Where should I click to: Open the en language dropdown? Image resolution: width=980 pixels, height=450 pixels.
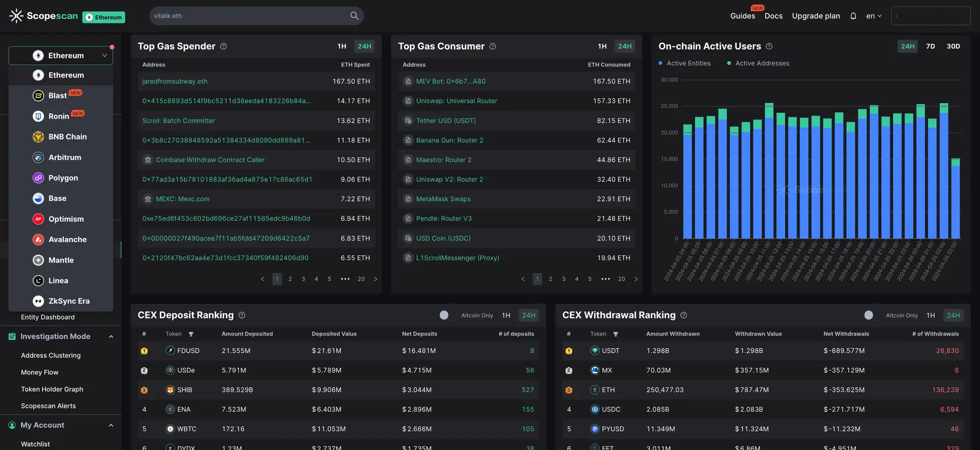click(874, 16)
